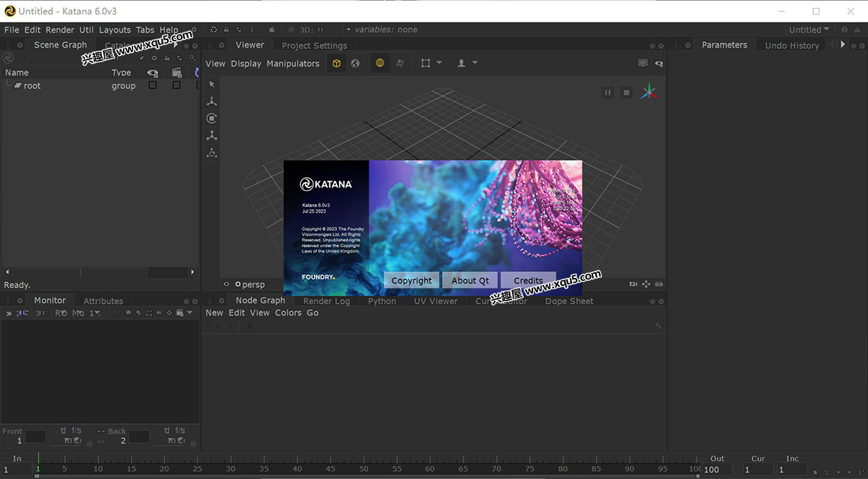Activate the rotate manipulator in Viewer sidebar

tap(212, 119)
